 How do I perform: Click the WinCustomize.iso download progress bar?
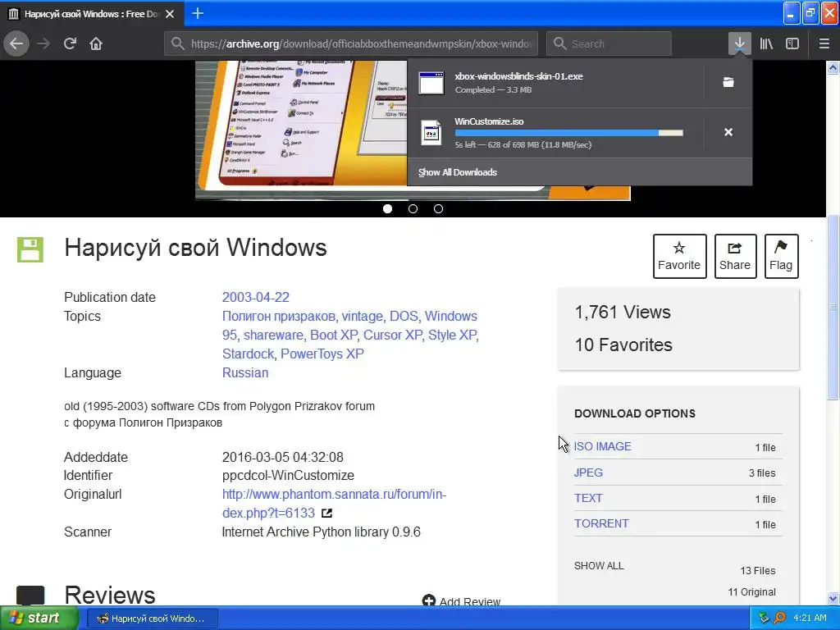(569, 133)
